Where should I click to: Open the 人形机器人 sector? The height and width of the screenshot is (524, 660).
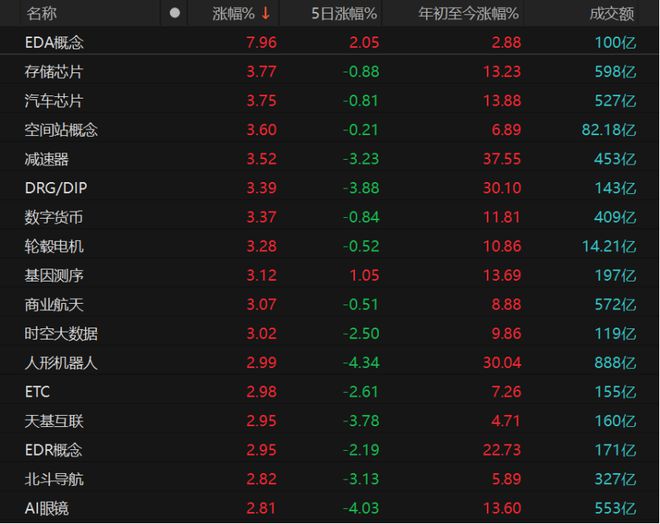point(61,363)
